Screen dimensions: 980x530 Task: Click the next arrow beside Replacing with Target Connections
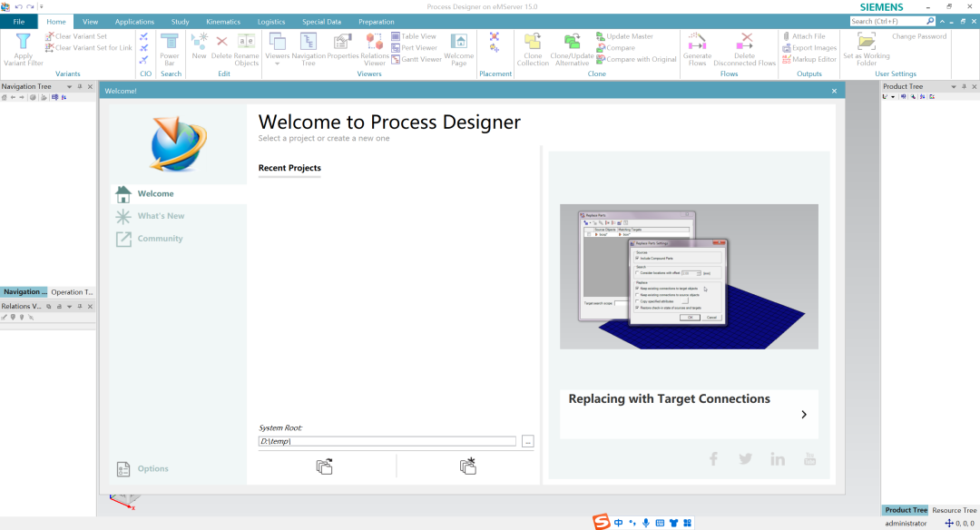(804, 415)
